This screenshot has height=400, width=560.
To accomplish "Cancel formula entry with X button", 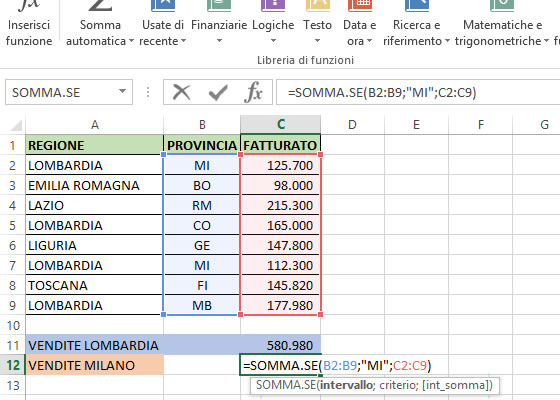I will [x=181, y=92].
